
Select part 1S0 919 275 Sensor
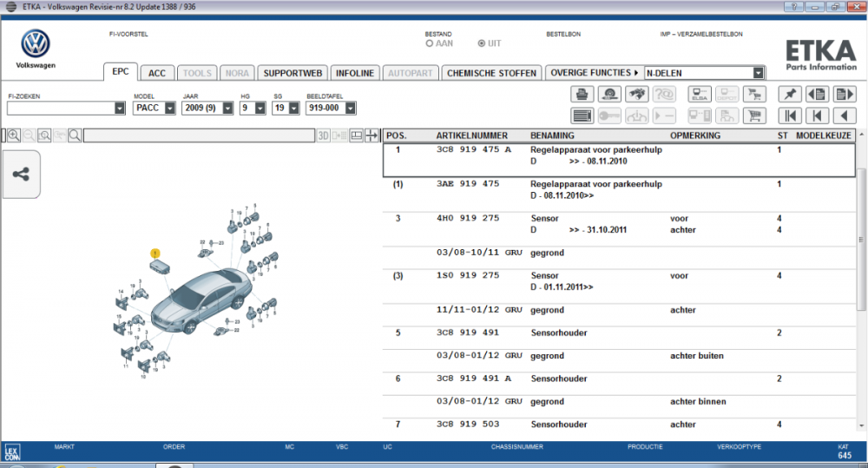pyautogui.click(x=619, y=287)
